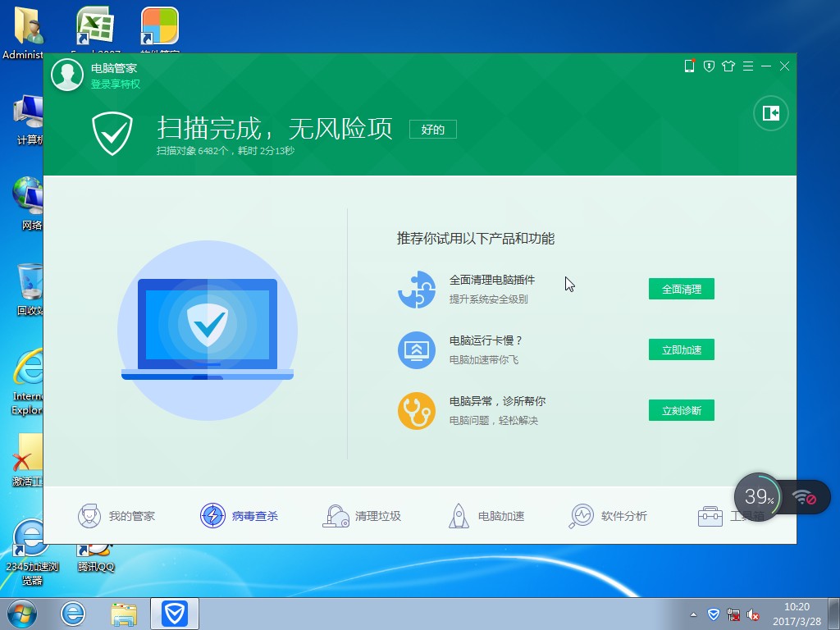The height and width of the screenshot is (630, 840).
Task: Click the 推荐你试用以下产品和功能 heading
Action: click(476, 239)
